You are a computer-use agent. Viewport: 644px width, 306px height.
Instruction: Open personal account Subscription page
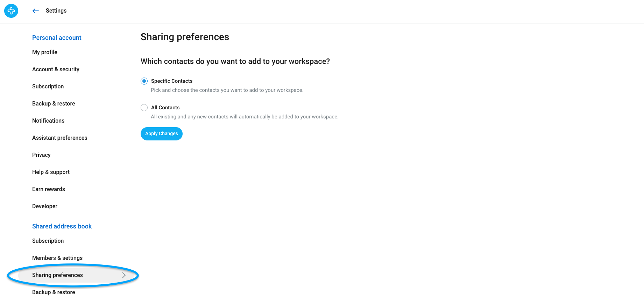click(48, 86)
